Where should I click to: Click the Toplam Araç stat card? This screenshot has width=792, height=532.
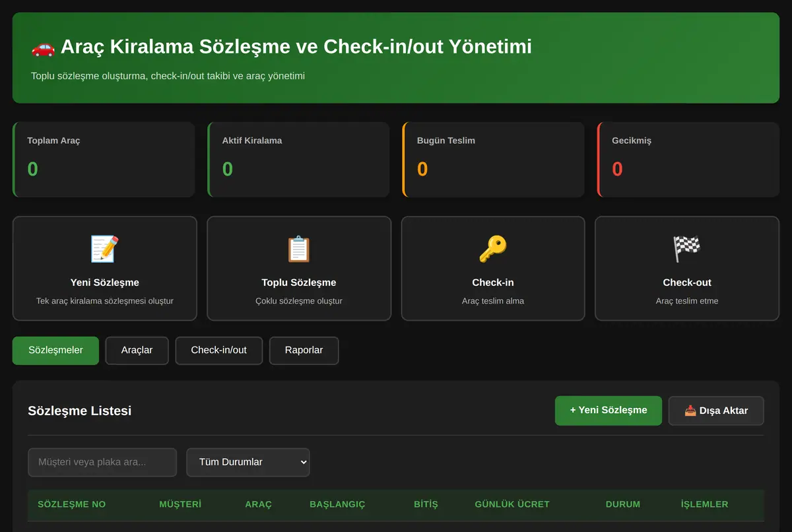(104, 160)
